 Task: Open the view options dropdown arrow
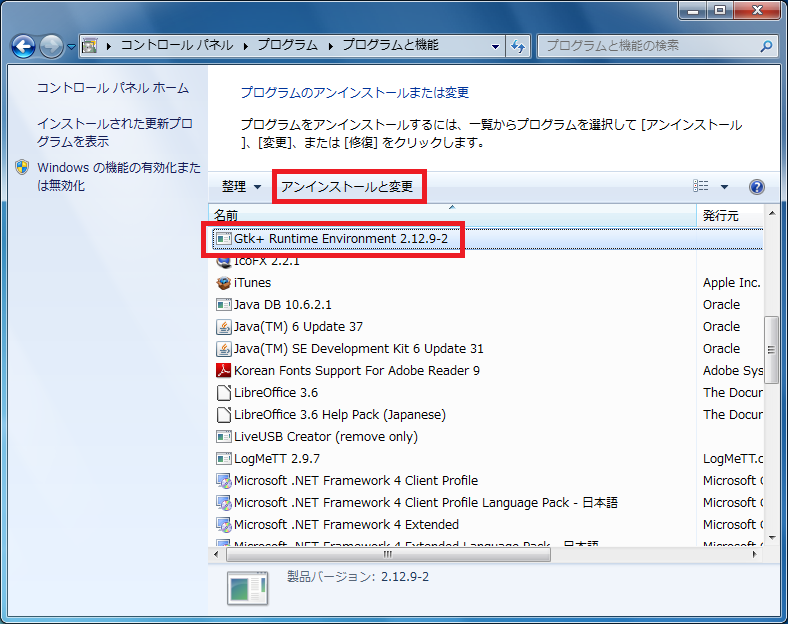coord(724,187)
